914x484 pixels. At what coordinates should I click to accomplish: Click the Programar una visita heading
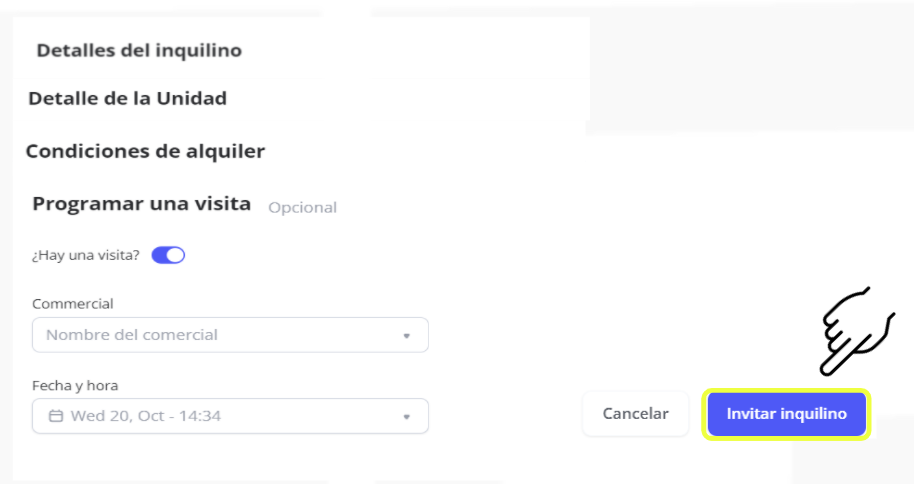click(x=141, y=203)
